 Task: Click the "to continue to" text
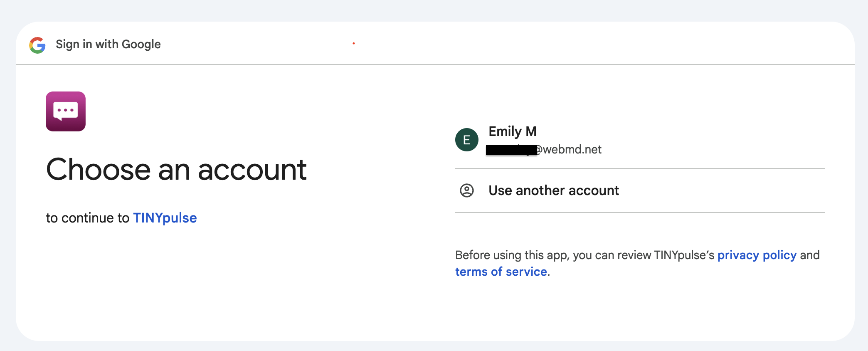coord(88,218)
